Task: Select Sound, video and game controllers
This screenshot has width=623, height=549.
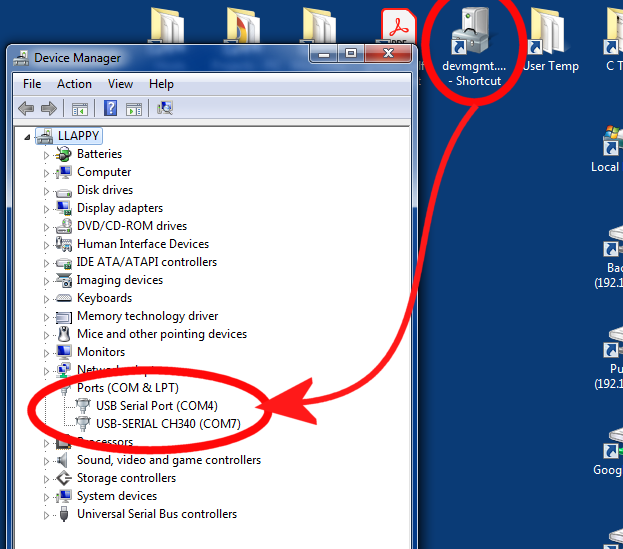Action: 168,460
